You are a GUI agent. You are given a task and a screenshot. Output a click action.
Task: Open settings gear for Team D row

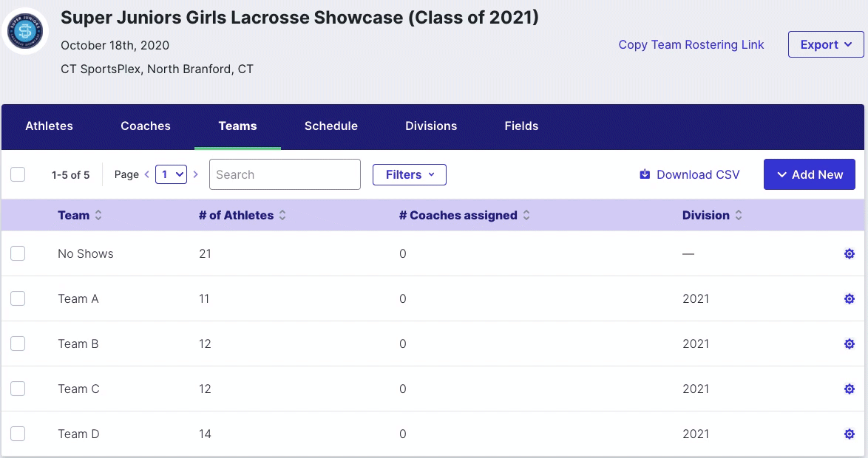850,434
